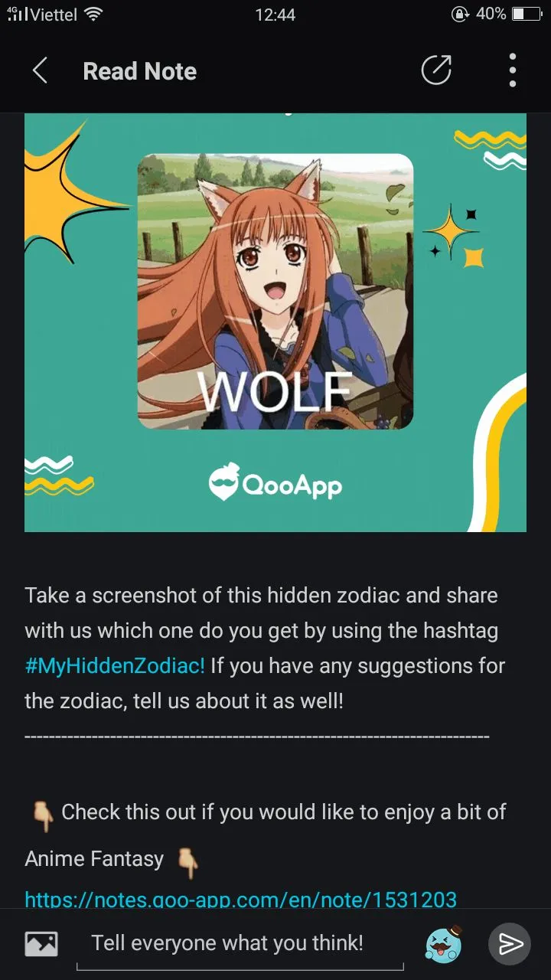Open the notes.qoo-app.com note link
The image size is (551, 980).
tap(241, 899)
